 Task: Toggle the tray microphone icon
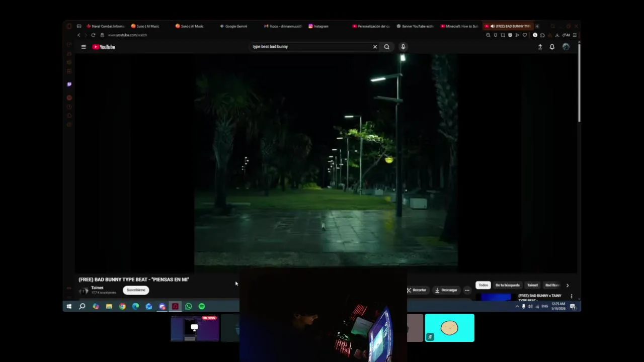523,306
